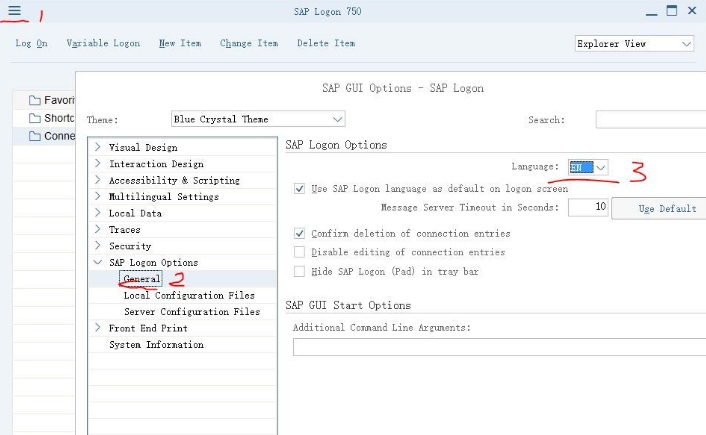
Task: Expand the Multilingual Settings node
Action: tap(98, 196)
